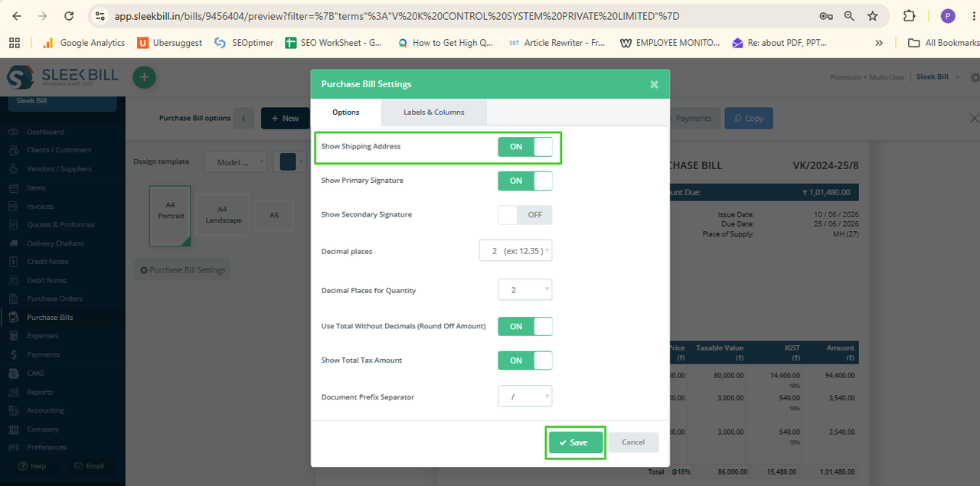Open the Article Rewriter bookmark
Viewport: 980px width, 486px height.
[x=557, y=43]
